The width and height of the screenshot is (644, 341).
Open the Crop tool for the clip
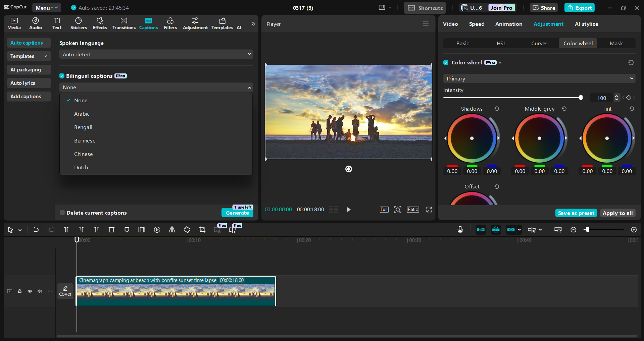click(x=202, y=230)
